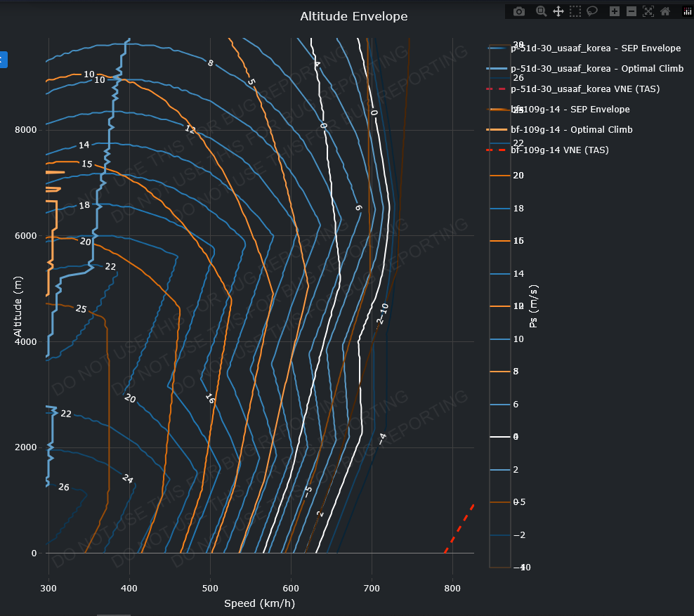
Task: Zoom out using the minus icon
Action: [x=631, y=11]
